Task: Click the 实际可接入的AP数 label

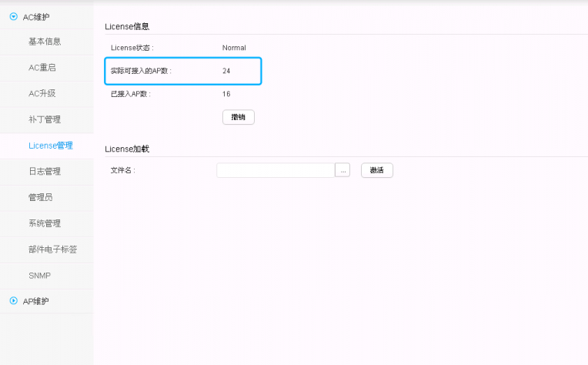Action: pyautogui.click(x=141, y=71)
